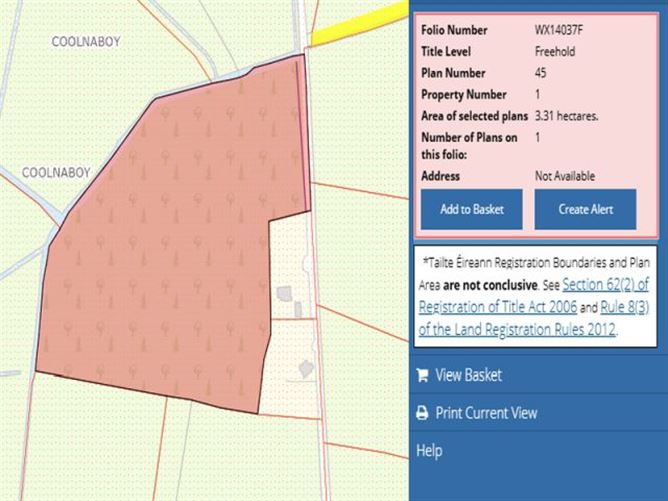Click the upper grey building on the map
The width and height of the screenshot is (668, 501).
[285, 294]
